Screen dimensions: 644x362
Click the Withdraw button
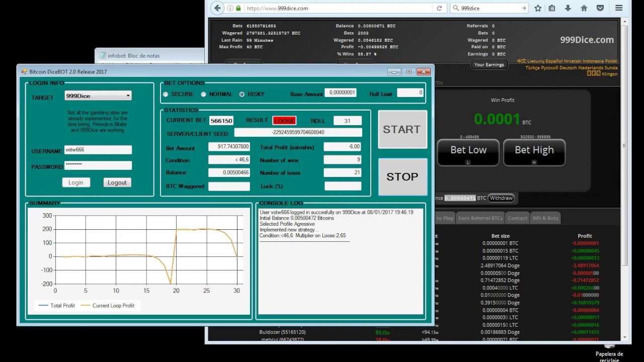click(x=501, y=198)
